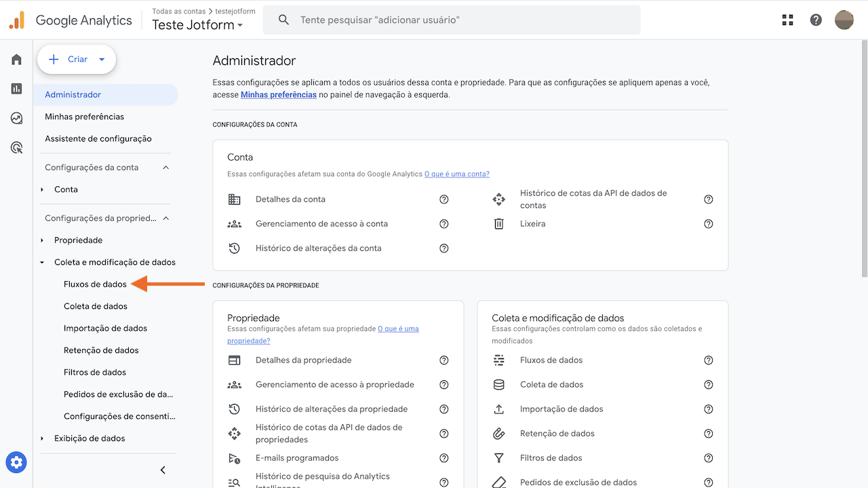Collapse the sidebar with the chevron arrow
The height and width of the screenshot is (488, 868).
coord(162,469)
